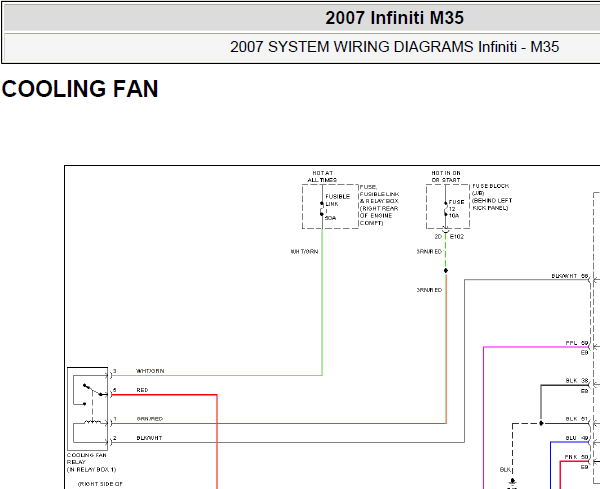Click the "BLK/WHT" label at relay pin 2

149,438
